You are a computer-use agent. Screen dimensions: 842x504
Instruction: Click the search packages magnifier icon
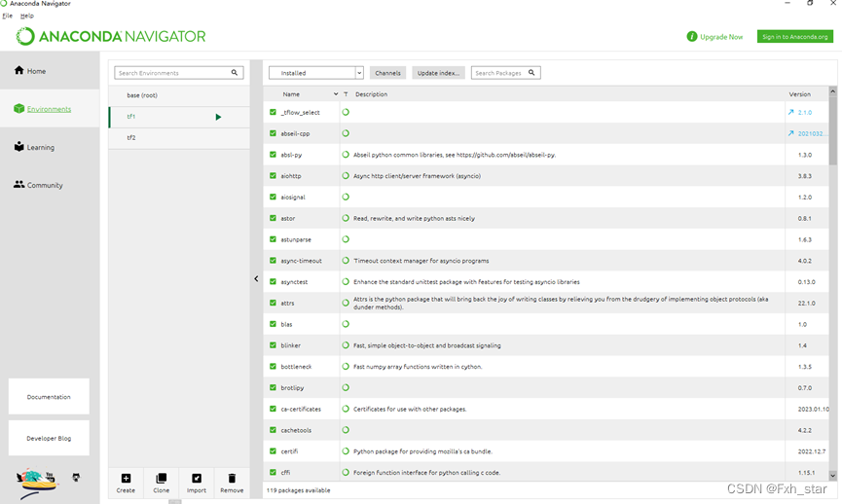531,72
